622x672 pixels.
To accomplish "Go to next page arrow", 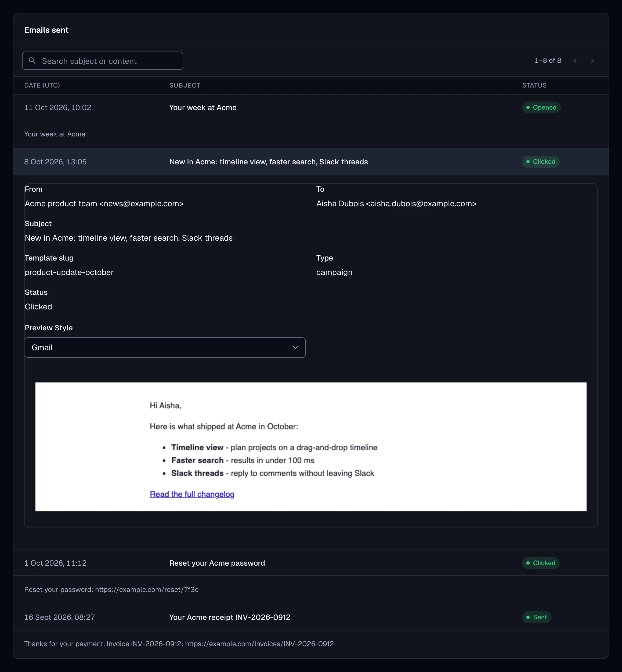I will (592, 61).
